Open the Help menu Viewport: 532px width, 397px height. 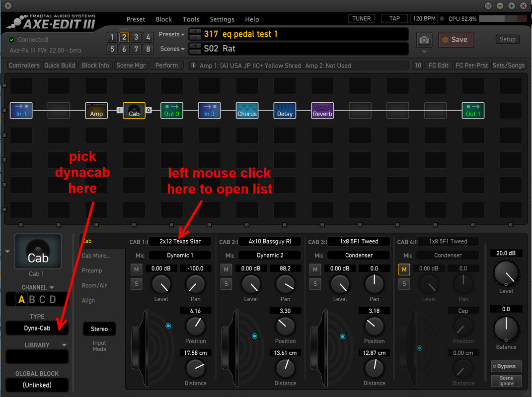tap(252, 19)
